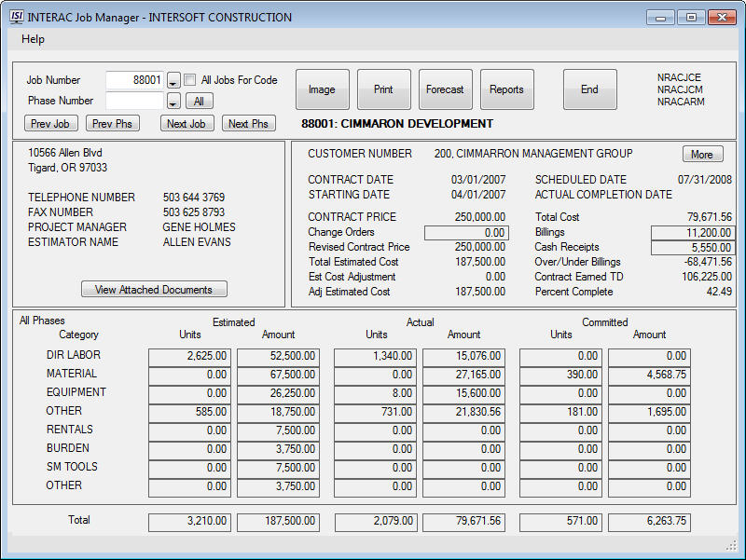Image resolution: width=746 pixels, height=560 pixels.
Task: Click total estimated units 3,210.00
Action: click(x=189, y=522)
